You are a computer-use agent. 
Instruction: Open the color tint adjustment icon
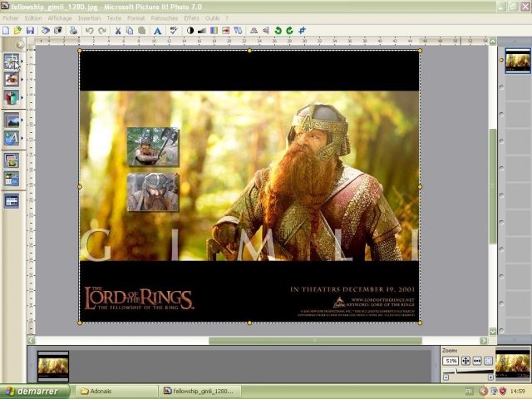click(214, 31)
